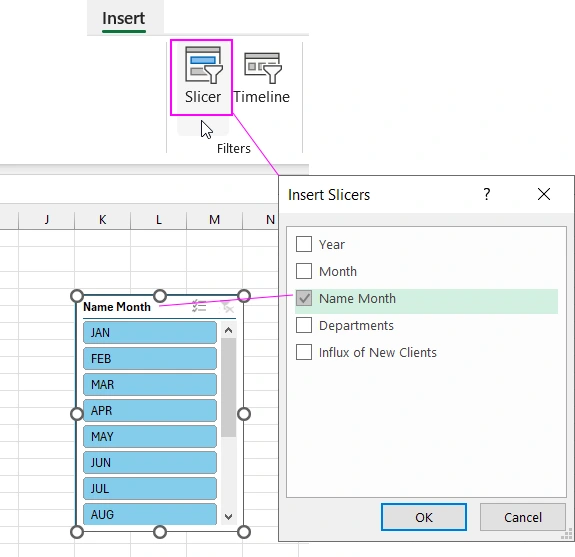Click OK in Insert Slicers dialog

pyautogui.click(x=424, y=517)
